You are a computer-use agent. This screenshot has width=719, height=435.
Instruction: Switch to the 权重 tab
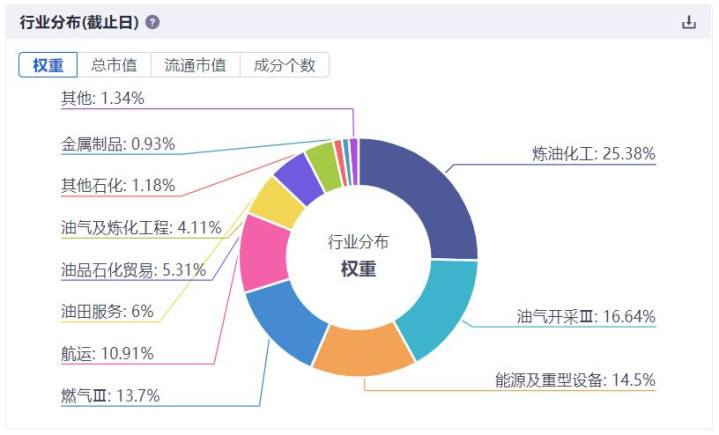48,65
